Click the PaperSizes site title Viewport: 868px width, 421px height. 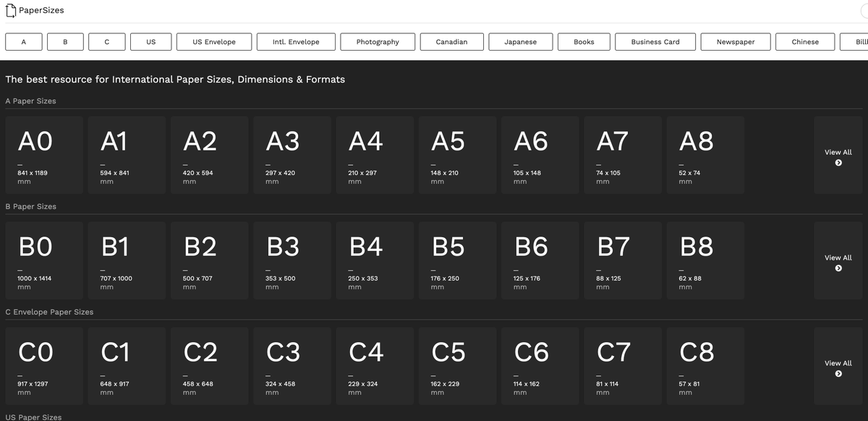(x=41, y=11)
